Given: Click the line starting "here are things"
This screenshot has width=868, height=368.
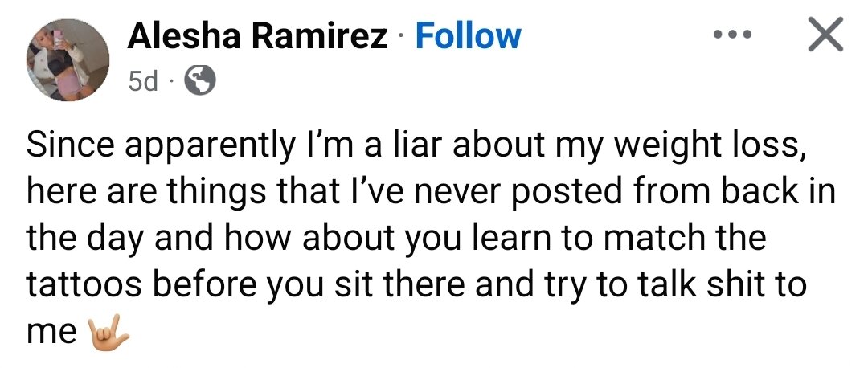Looking at the screenshot, I should pos(430,193).
